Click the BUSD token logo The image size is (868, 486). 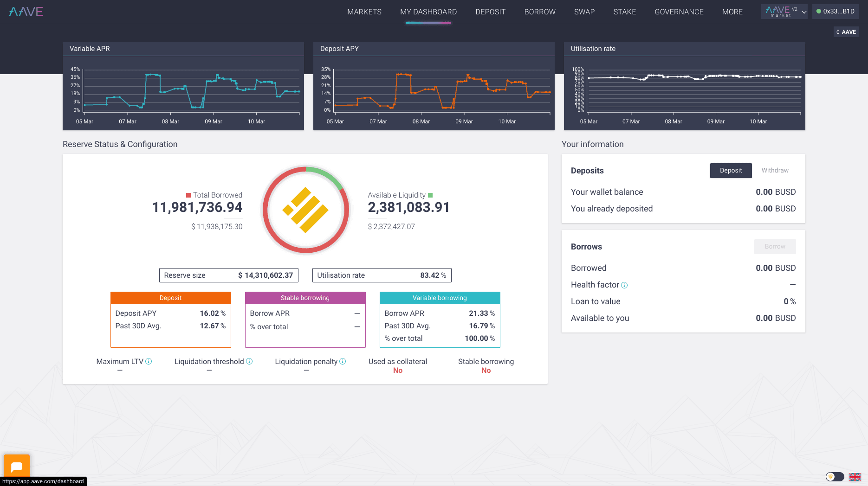305,210
